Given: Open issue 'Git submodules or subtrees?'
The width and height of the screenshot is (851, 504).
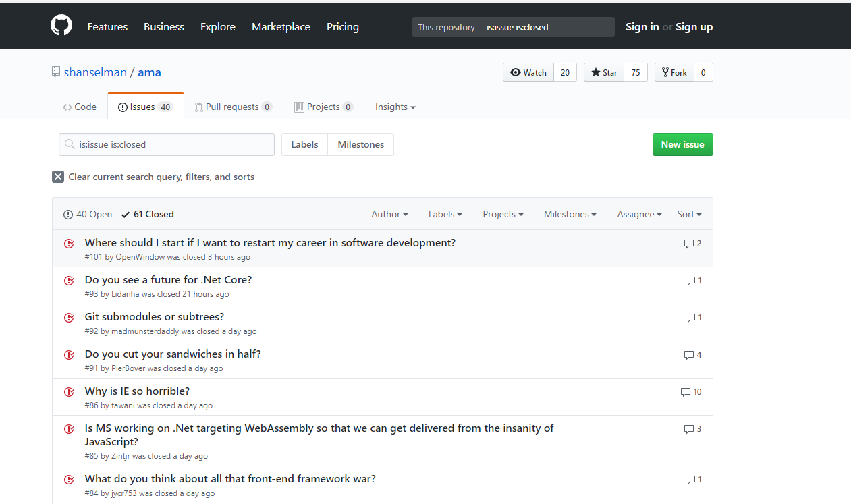Looking at the screenshot, I should coord(154,317).
